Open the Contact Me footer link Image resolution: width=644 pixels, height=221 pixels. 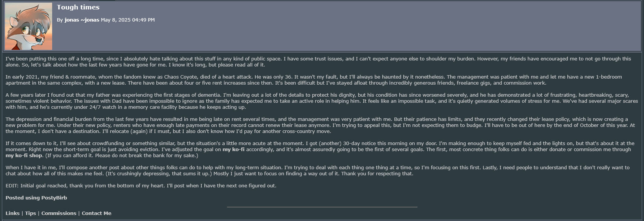(x=97, y=213)
